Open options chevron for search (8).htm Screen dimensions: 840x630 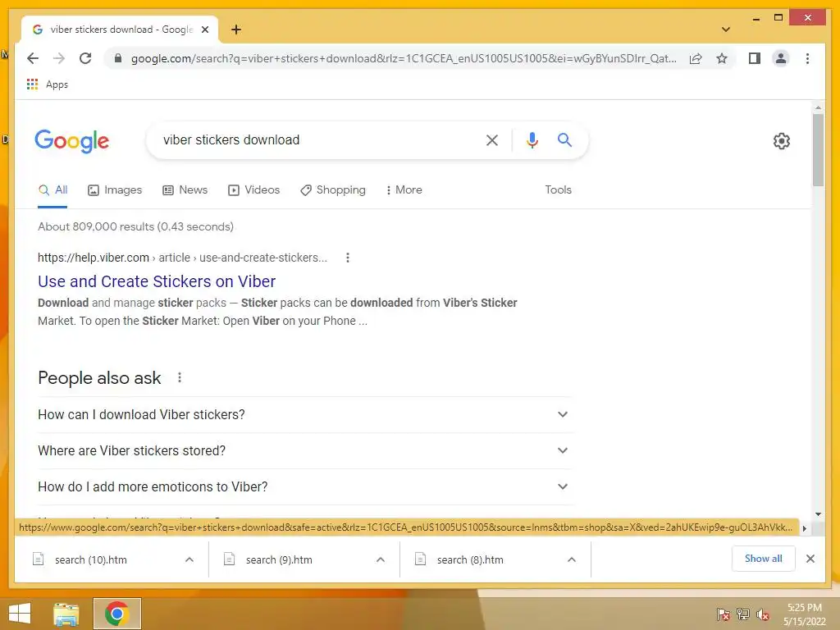572,559
